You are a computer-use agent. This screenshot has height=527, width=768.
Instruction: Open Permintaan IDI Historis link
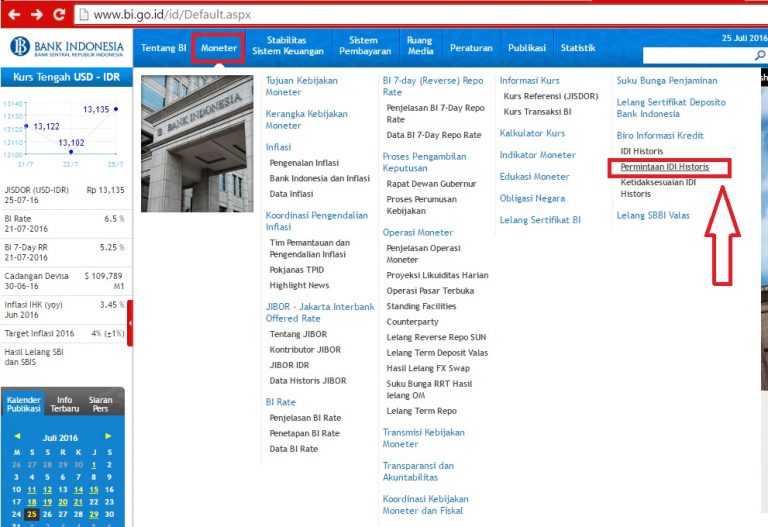(665, 167)
